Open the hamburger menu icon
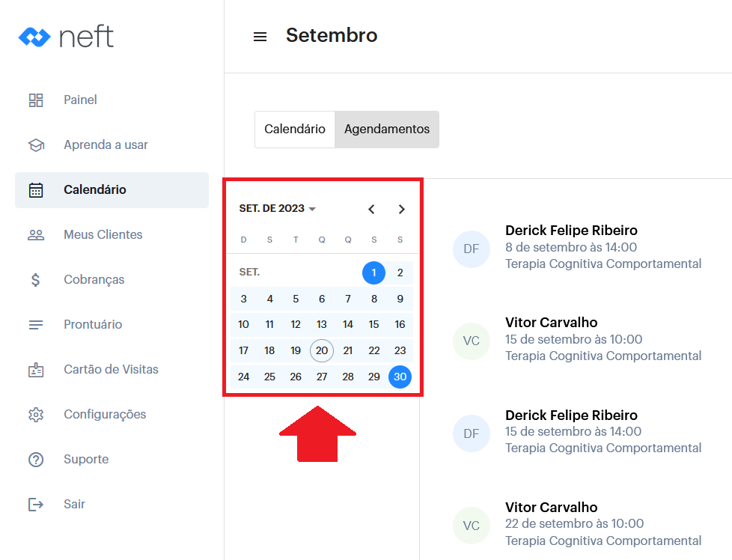 click(x=260, y=37)
